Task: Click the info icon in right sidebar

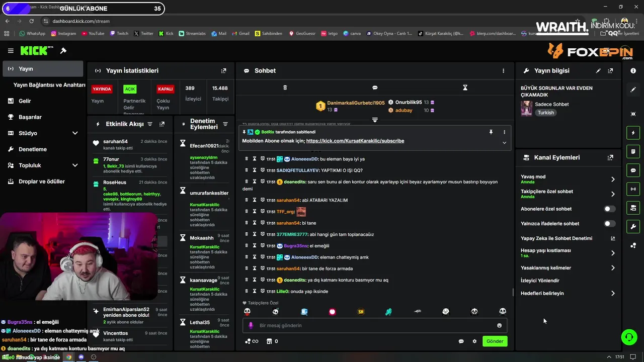Action: tap(633, 71)
